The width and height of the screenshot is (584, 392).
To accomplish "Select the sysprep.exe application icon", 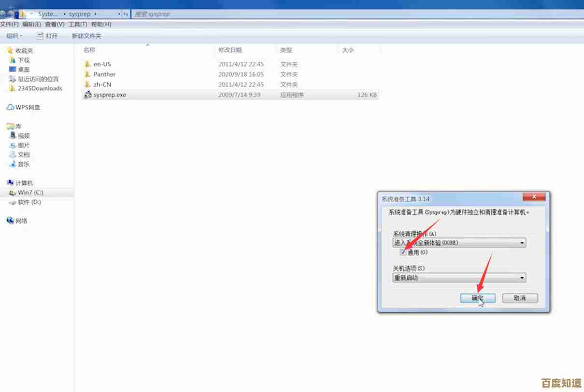I will click(x=88, y=95).
